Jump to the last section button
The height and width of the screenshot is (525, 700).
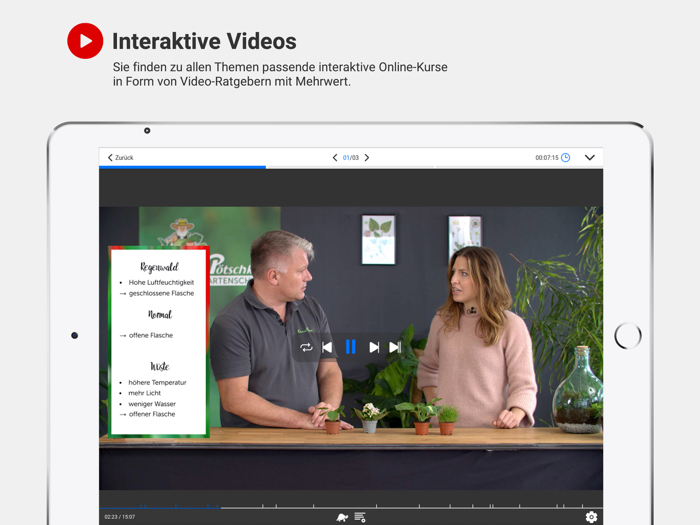[x=395, y=347]
